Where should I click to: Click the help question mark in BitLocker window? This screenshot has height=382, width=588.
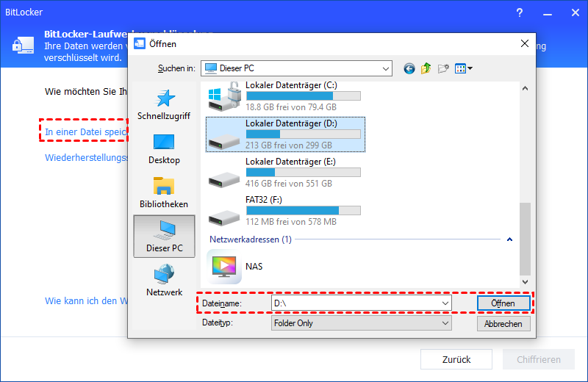point(520,12)
